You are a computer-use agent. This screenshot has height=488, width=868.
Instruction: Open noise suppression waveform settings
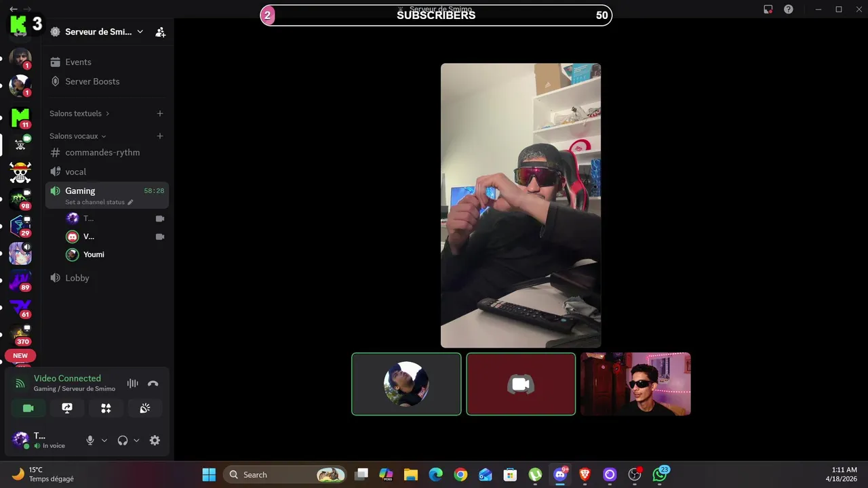pos(133,384)
